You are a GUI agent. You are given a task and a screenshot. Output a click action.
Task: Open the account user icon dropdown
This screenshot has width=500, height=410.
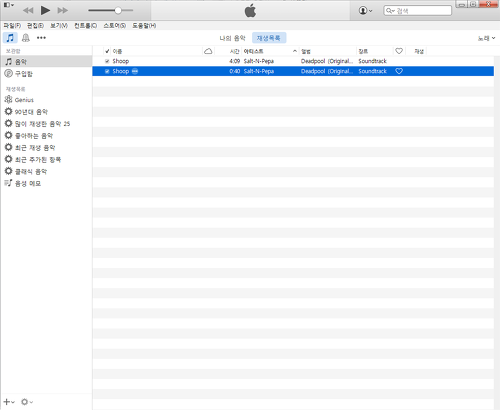click(x=365, y=11)
